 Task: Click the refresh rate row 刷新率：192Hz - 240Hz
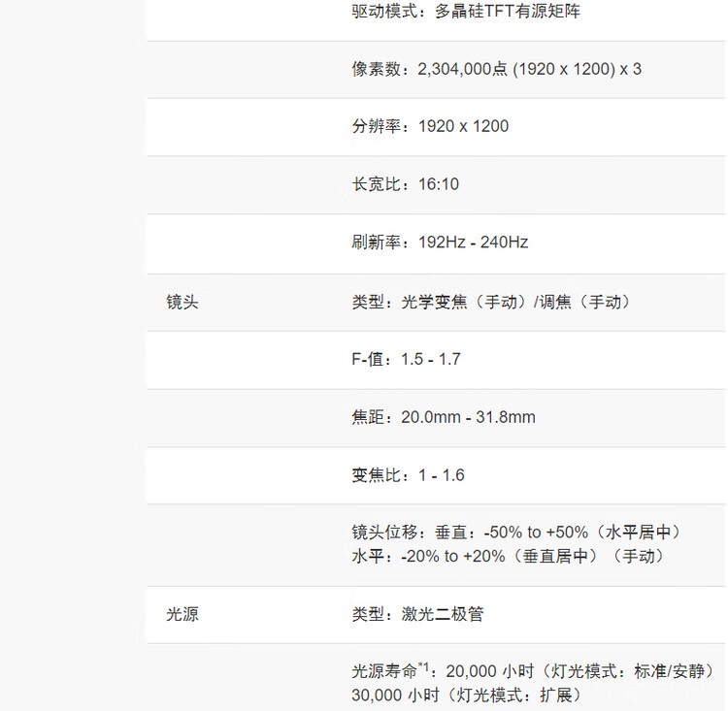point(440,242)
